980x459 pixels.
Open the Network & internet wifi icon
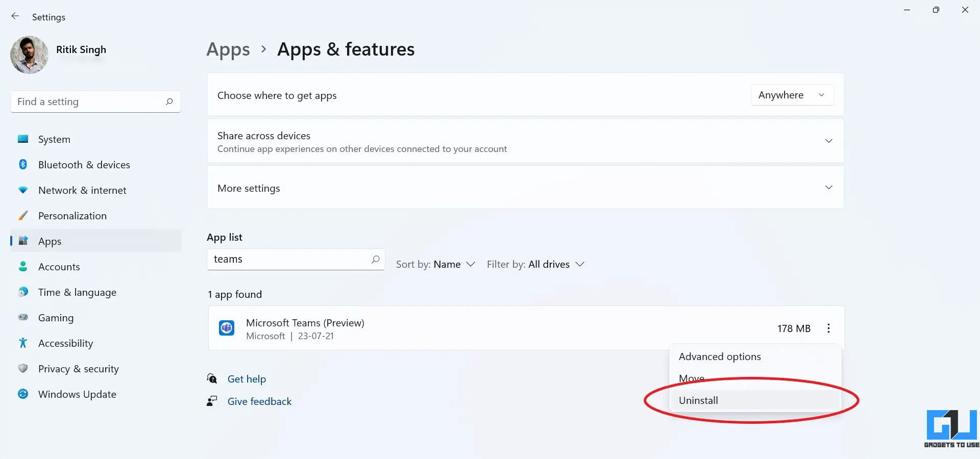(23, 190)
